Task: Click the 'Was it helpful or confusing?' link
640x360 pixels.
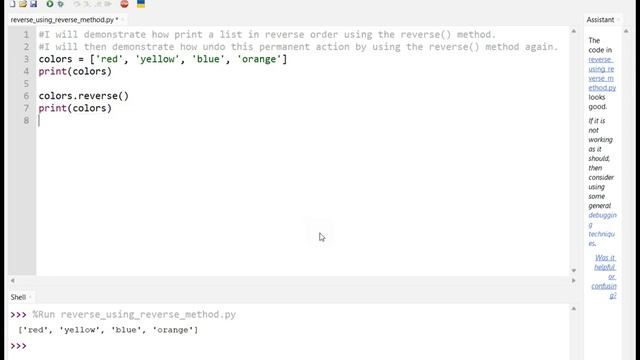Action: 604,276
